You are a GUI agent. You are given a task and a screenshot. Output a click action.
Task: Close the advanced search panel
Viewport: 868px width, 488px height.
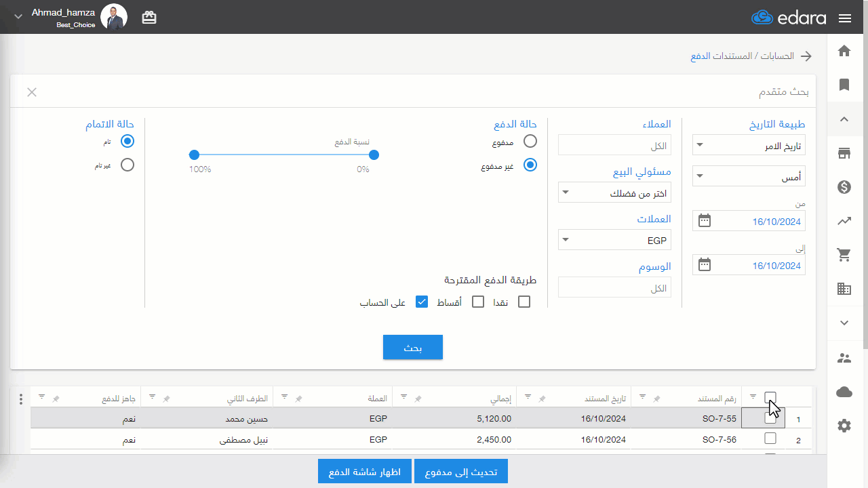[x=32, y=92]
